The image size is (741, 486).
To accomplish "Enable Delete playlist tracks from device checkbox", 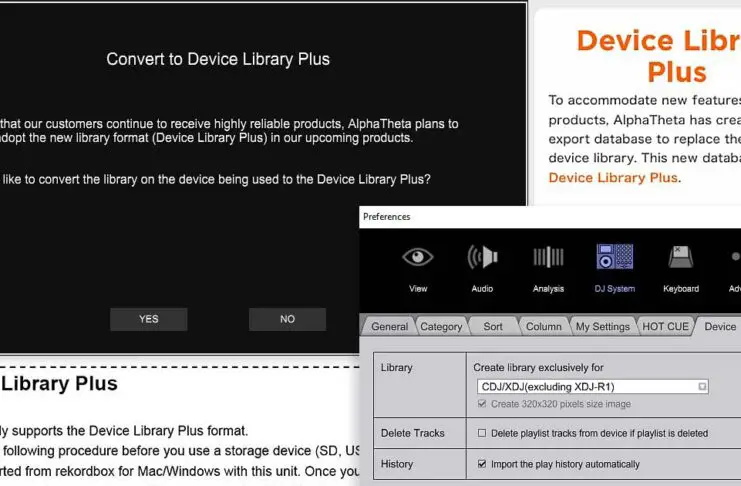I will click(x=482, y=433).
